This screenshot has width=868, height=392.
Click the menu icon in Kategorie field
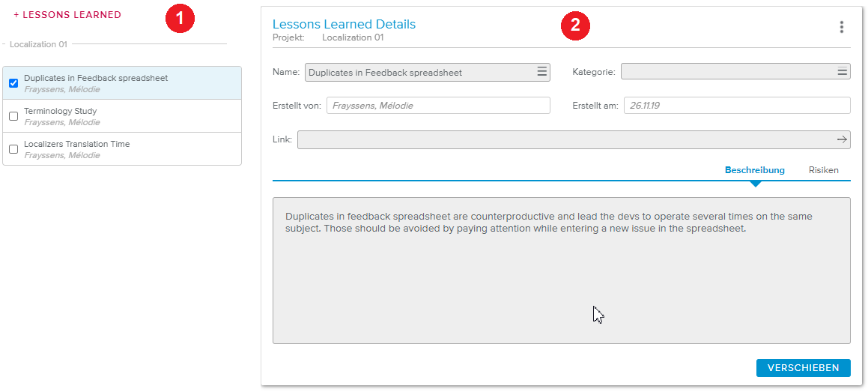[x=843, y=72]
